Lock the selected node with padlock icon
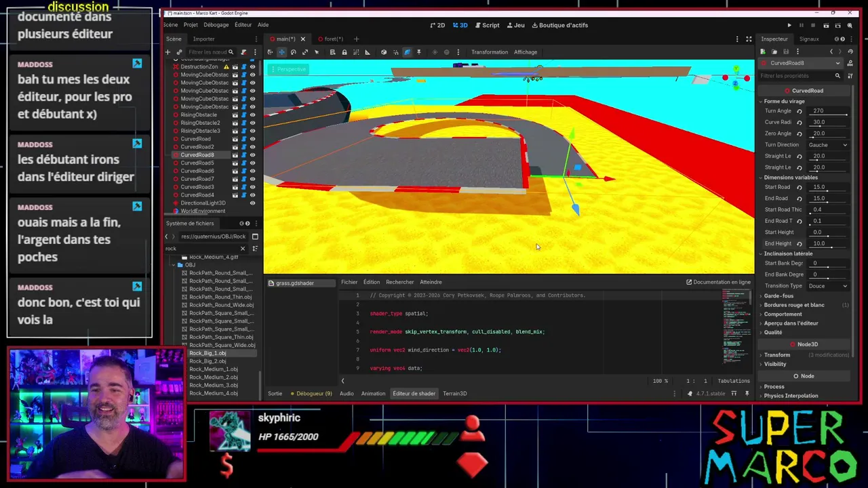 coord(344,52)
